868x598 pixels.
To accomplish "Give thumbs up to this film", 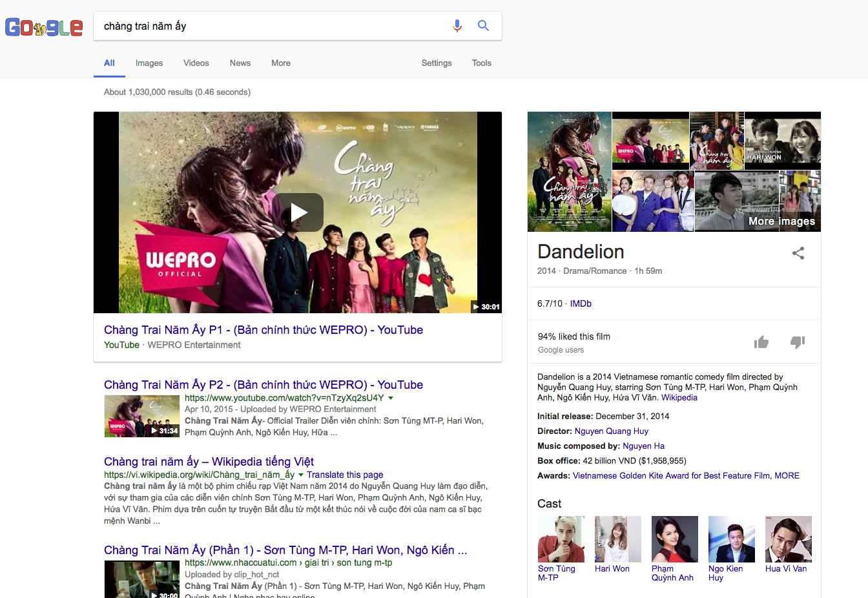I will click(x=761, y=342).
